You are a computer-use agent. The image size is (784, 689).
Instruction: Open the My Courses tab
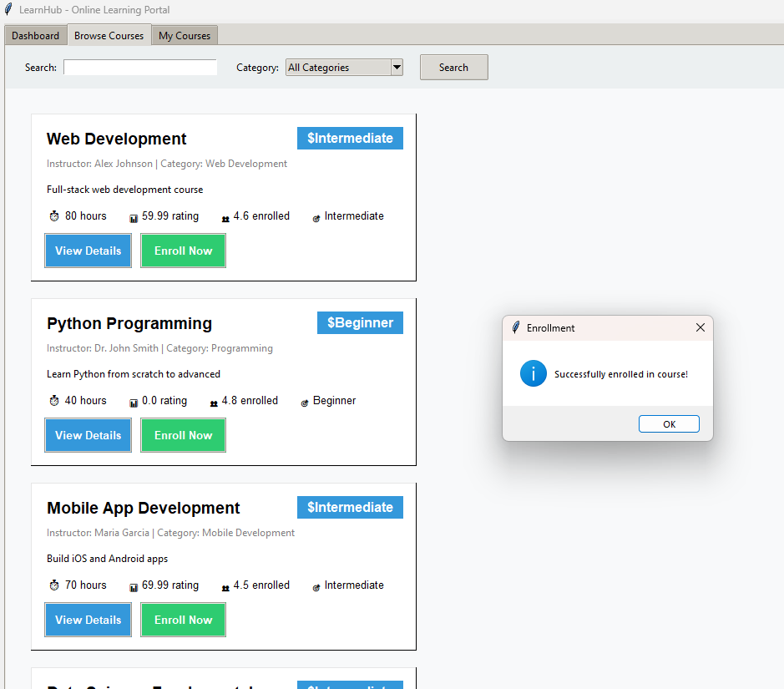(185, 36)
